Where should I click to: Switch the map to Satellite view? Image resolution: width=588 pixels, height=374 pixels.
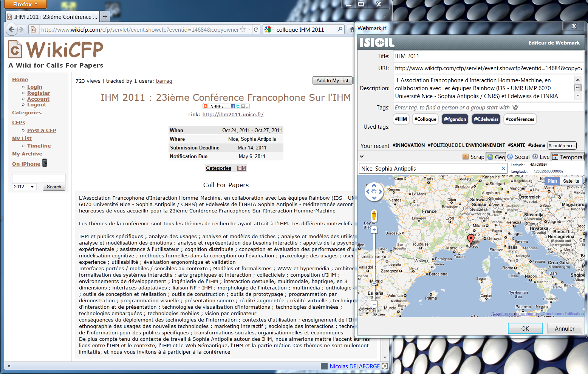[571, 181]
